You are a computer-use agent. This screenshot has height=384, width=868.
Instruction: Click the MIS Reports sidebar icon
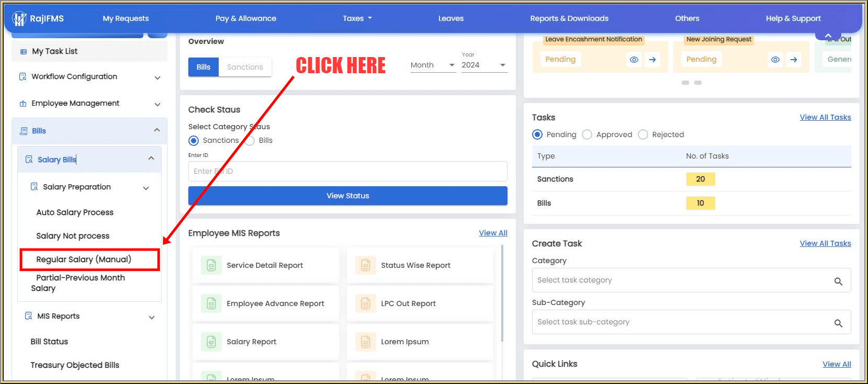point(29,316)
